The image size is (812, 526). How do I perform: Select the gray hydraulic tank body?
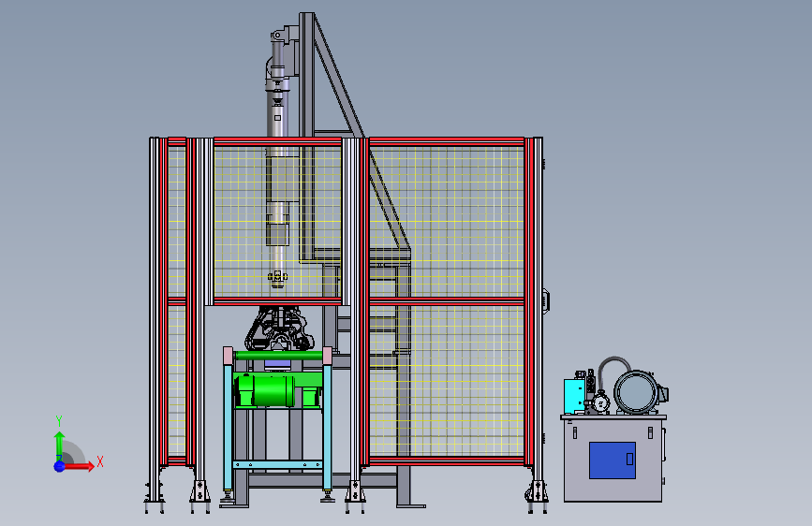pyautogui.click(x=613, y=460)
